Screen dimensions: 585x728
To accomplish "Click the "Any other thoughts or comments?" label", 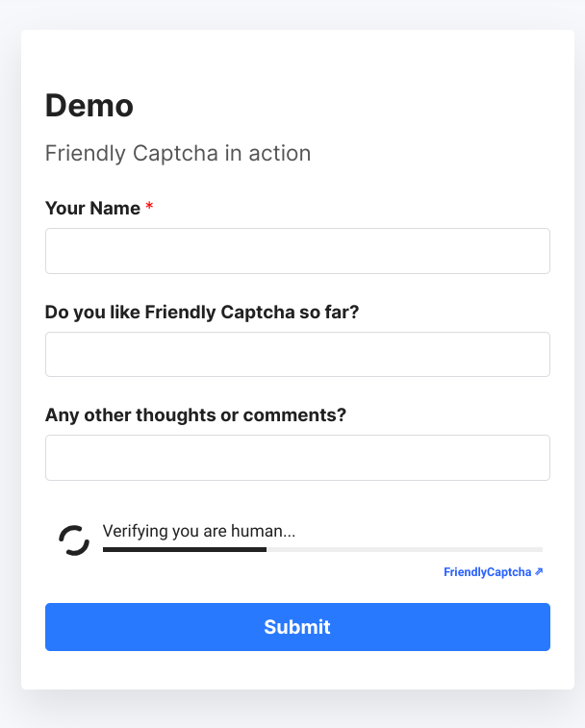I will (x=195, y=415).
